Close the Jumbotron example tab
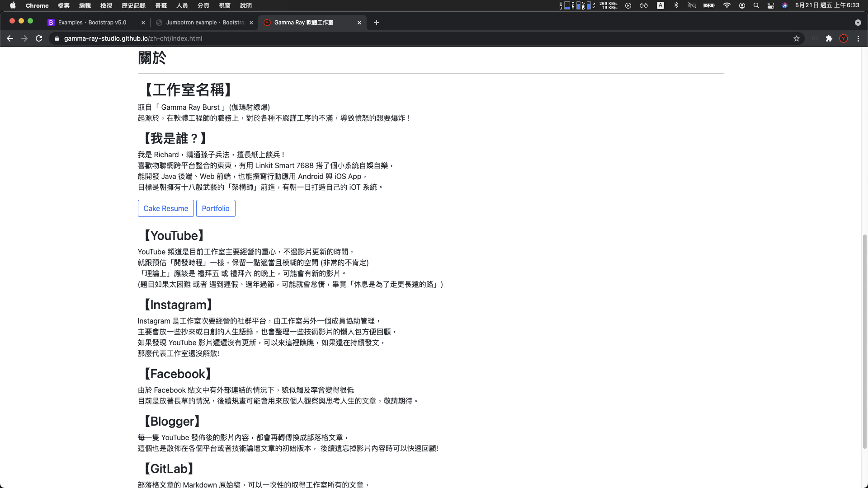 pyautogui.click(x=251, y=23)
